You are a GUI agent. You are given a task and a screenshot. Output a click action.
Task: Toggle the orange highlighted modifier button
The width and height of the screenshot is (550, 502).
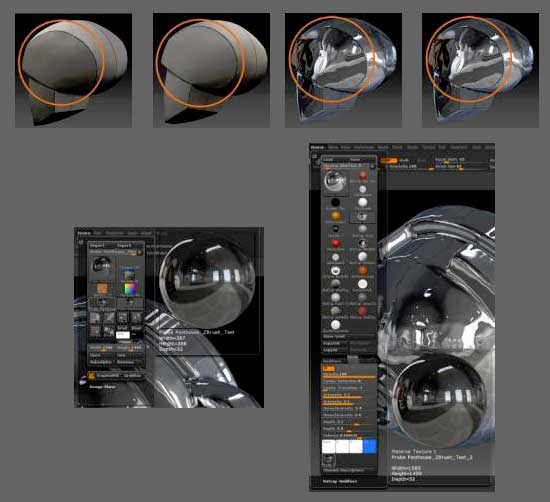[329, 369]
